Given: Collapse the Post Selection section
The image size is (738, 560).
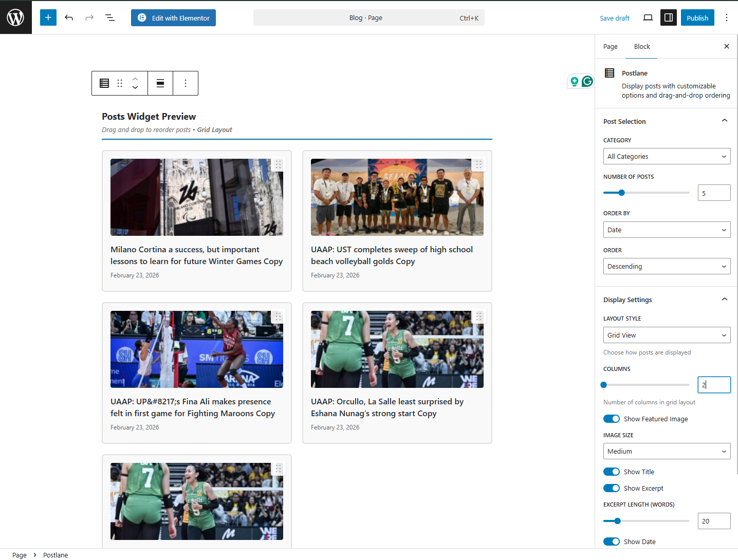Looking at the screenshot, I should click(x=724, y=121).
